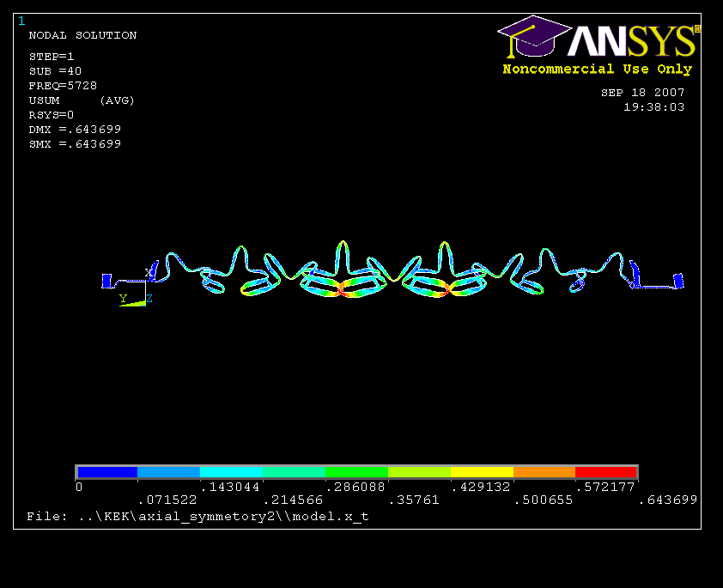
Task: Click the 'USUM' label
Action: click(x=44, y=100)
